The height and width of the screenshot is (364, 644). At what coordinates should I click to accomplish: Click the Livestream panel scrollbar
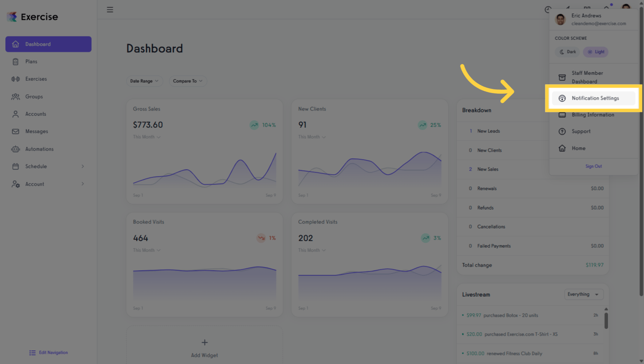click(606, 320)
